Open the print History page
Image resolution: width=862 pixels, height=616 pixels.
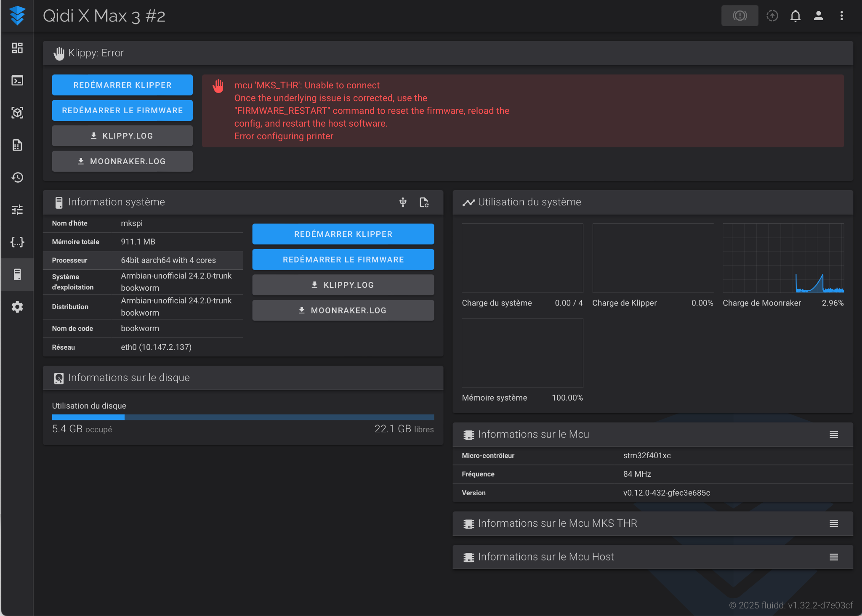coord(17,178)
